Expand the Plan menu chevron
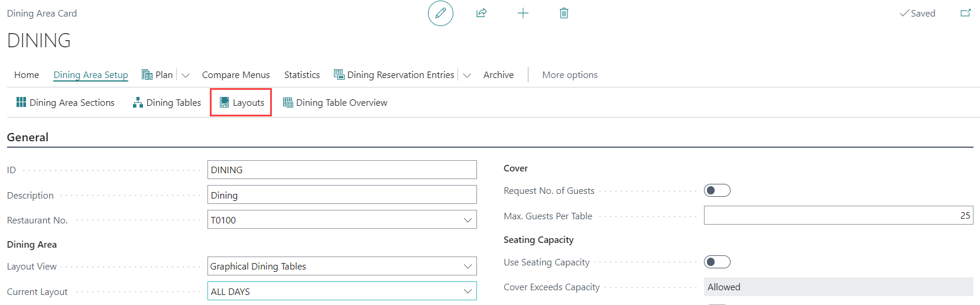 point(185,75)
